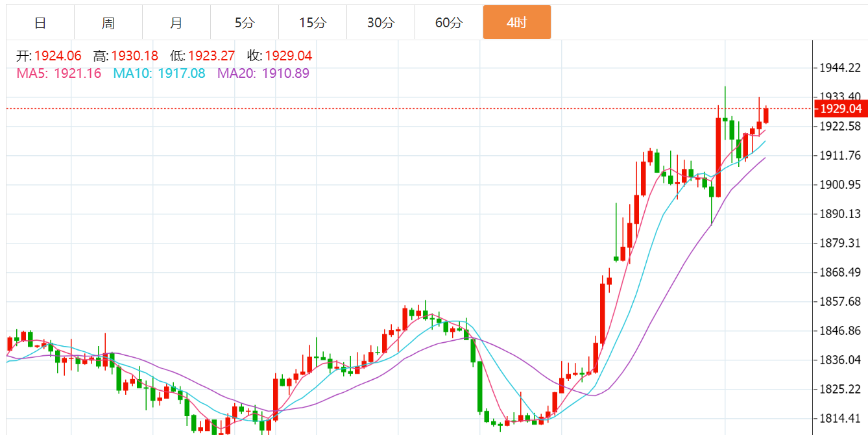Screen dimensions: 868x435
Task: Click the 1868.49 price axis label
Action: pos(840,272)
